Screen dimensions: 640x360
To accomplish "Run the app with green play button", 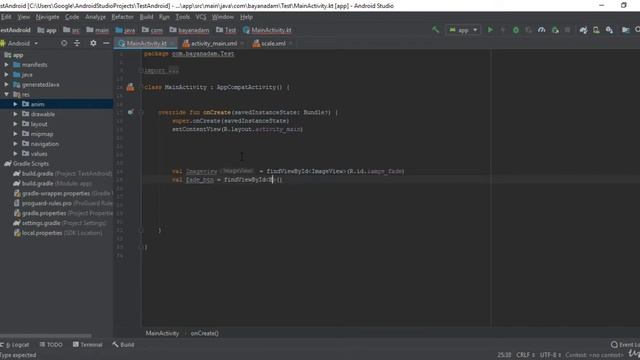I will coord(490,30).
